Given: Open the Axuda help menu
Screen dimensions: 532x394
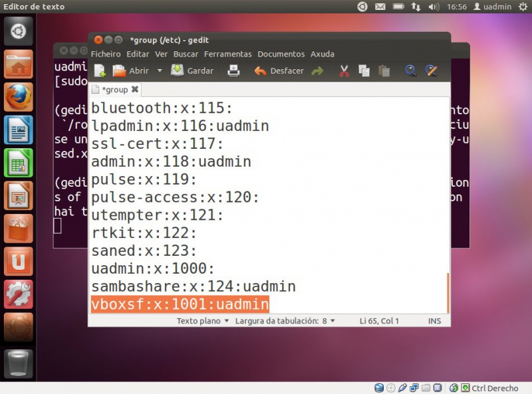Looking at the screenshot, I should 323,54.
